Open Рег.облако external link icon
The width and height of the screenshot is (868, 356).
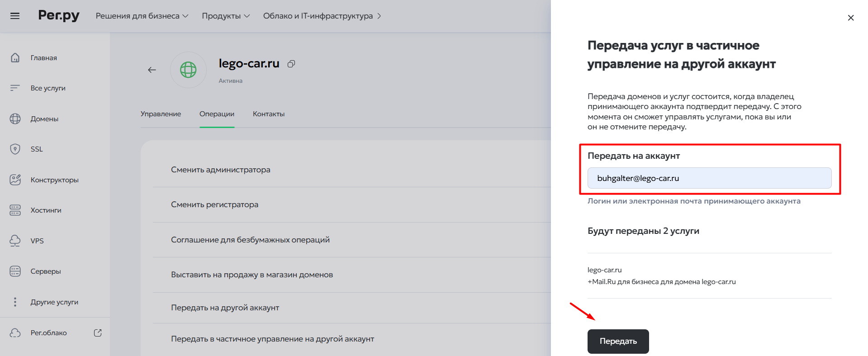[98, 332]
